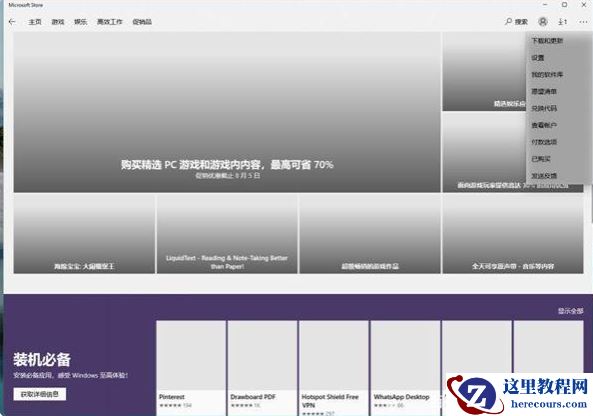
Task: Switch to the 主页 tab
Action: pyautogui.click(x=35, y=22)
